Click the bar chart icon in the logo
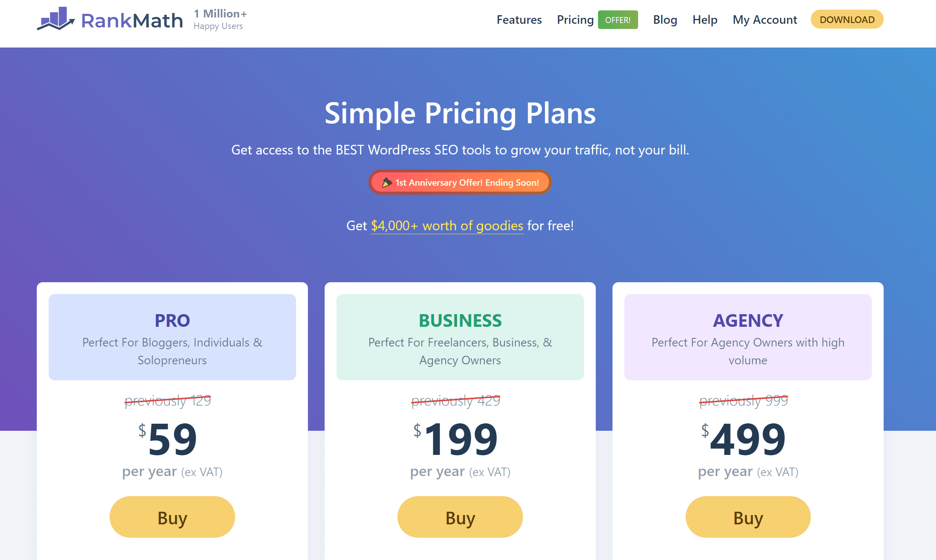936x560 pixels. (56, 18)
